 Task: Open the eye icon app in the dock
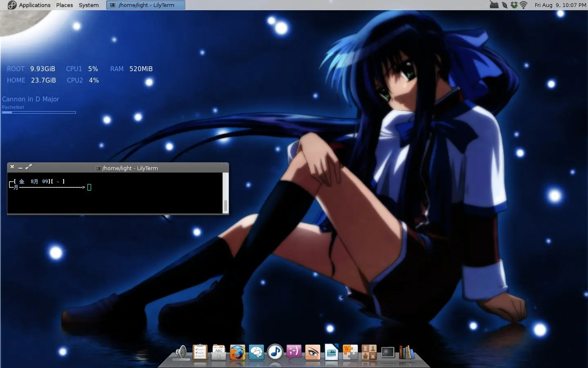(313, 352)
